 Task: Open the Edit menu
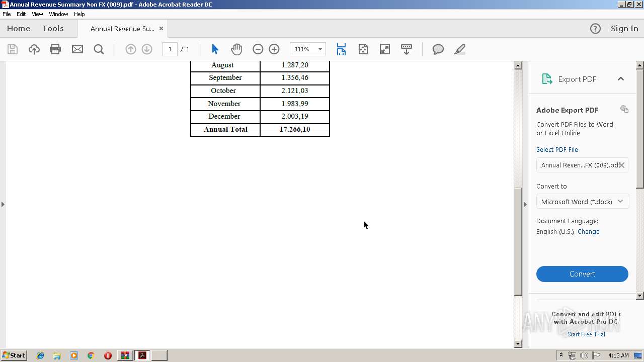(21, 14)
